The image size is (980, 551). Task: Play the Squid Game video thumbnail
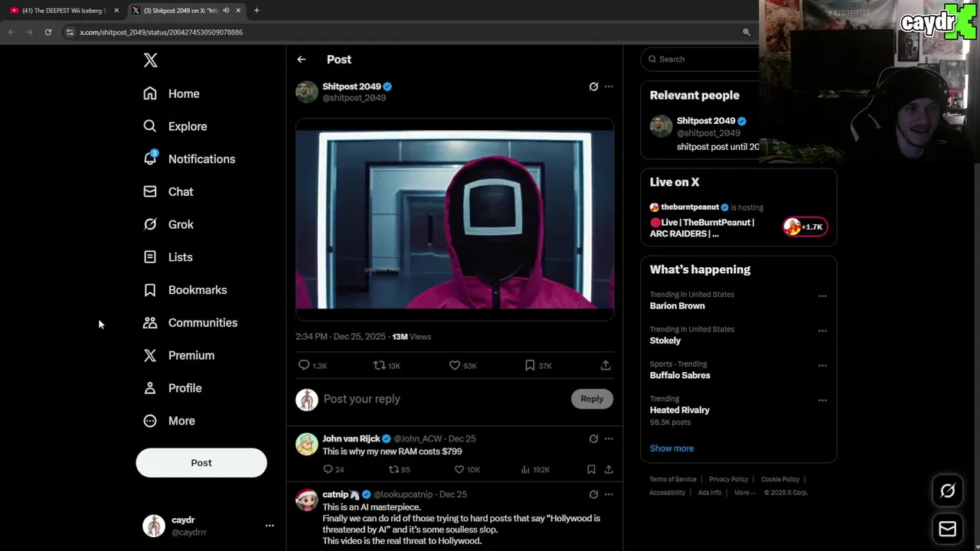pyautogui.click(x=455, y=220)
